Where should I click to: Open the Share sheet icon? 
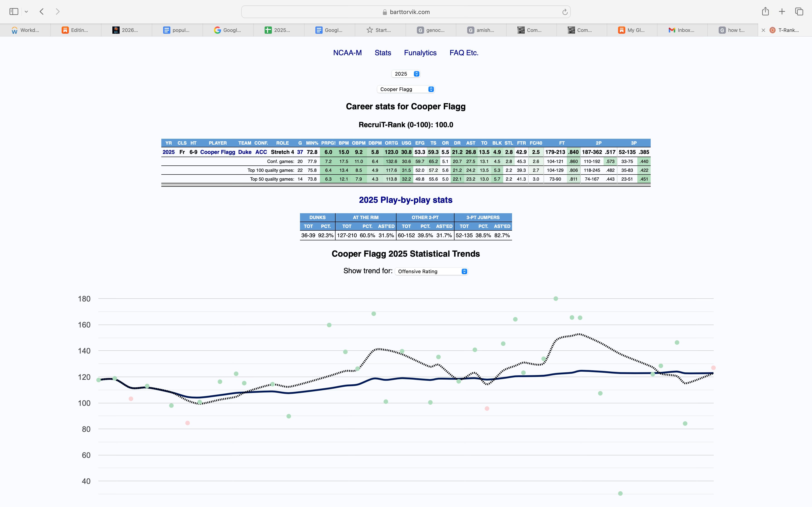point(765,11)
